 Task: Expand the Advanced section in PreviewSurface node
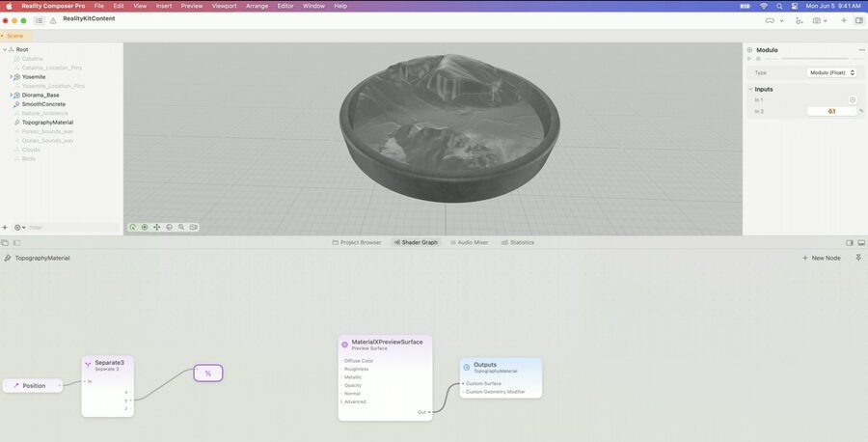point(341,402)
